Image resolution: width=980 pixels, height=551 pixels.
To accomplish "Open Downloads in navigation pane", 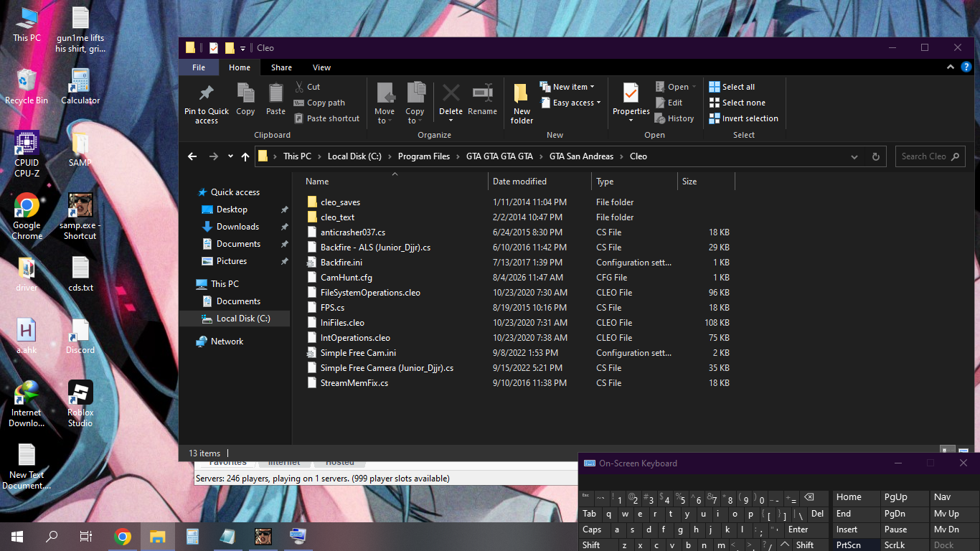I will click(x=237, y=227).
